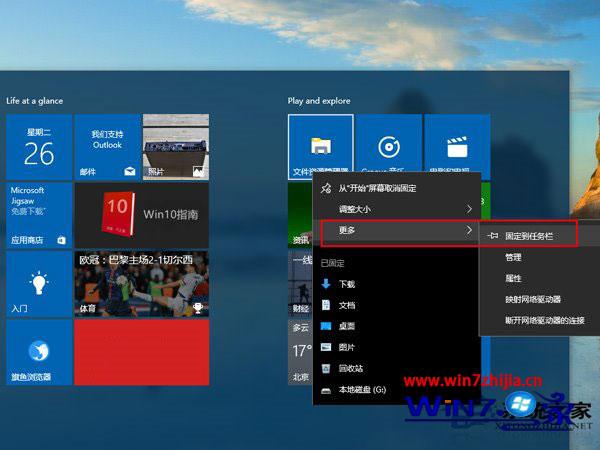Click the pictures icon beside 图片
Image resolution: width=600 pixels, height=450 pixels.
pyautogui.click(x=326, y=347)
